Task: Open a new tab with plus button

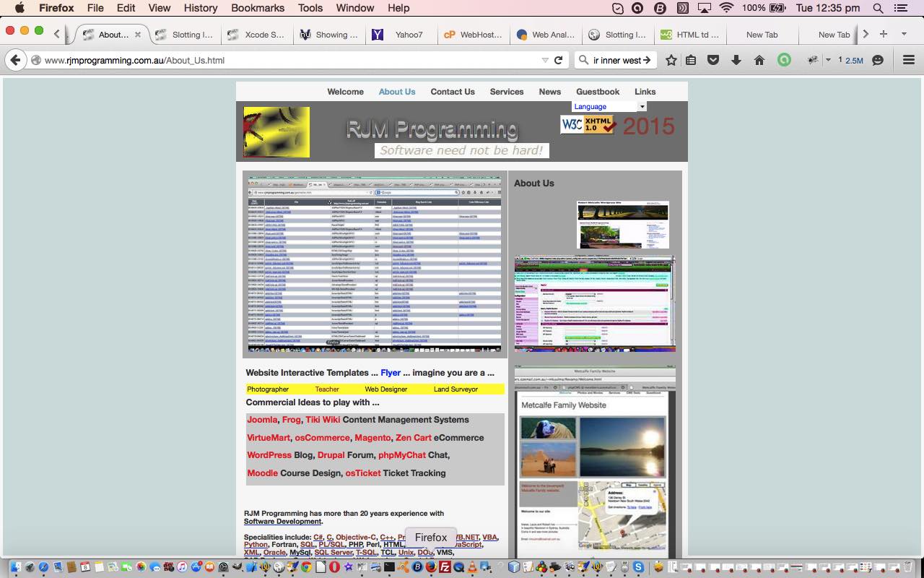Action: 883,34
